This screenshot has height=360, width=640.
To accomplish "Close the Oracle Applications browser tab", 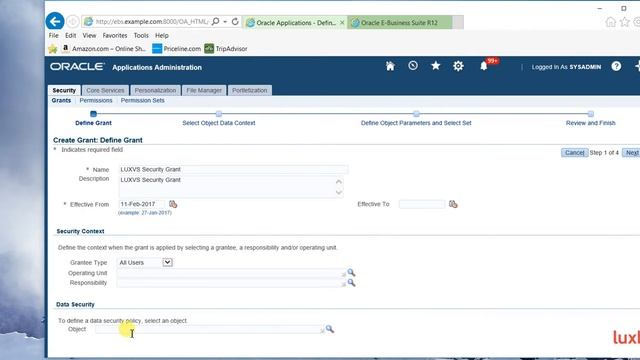I will point(342,23).
